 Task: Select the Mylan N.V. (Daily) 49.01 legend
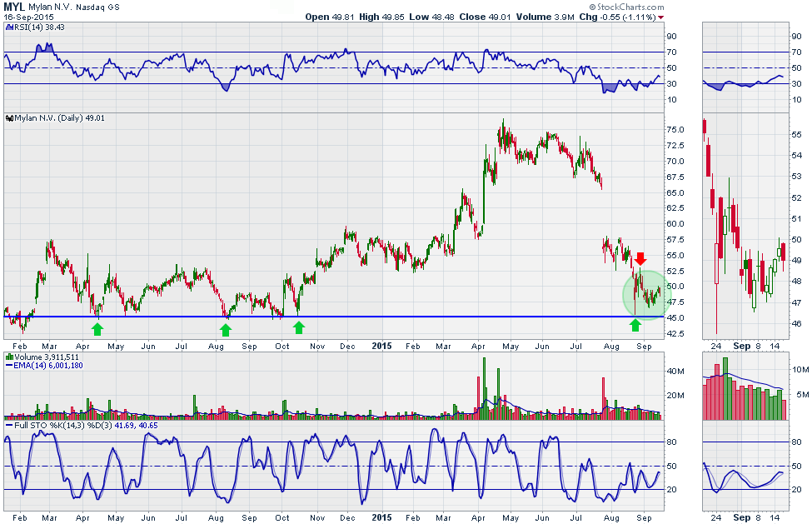[60, 118]
